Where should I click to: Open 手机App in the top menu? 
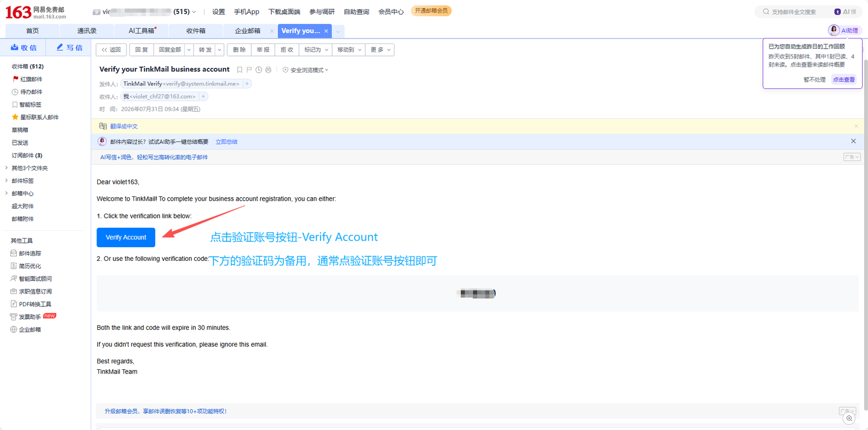tap(246, 11)
